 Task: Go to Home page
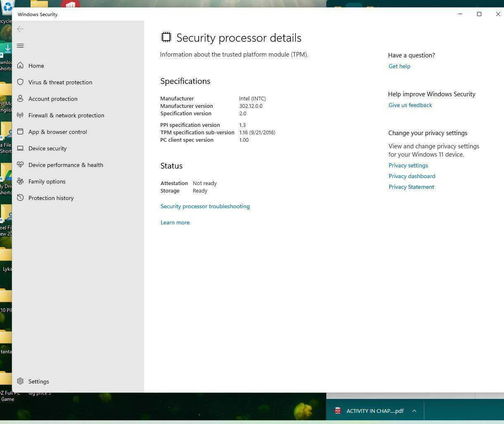point(36,66)
